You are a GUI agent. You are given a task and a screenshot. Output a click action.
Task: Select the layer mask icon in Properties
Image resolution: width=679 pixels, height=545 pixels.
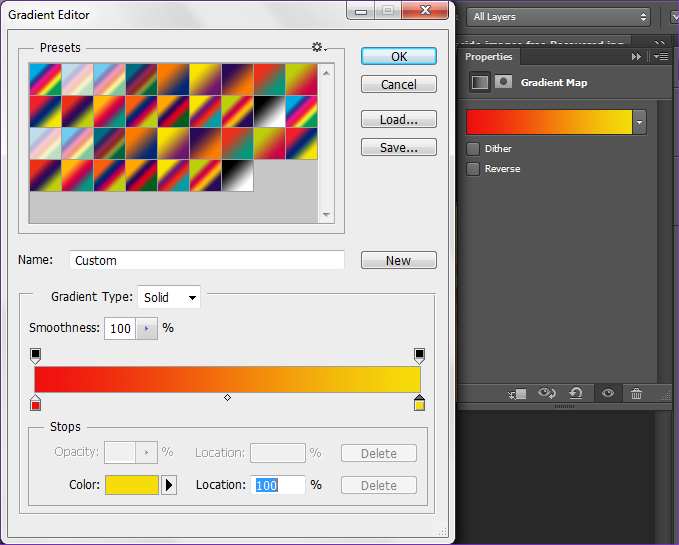[x=504, y=82]
